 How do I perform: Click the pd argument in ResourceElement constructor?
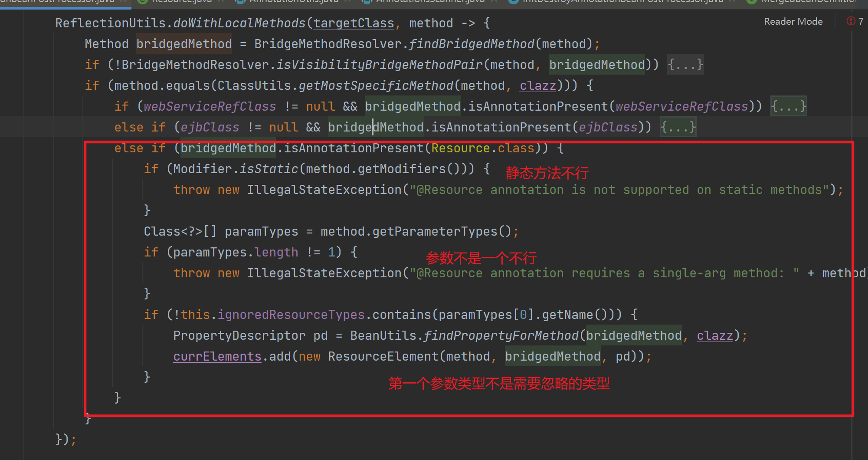point(623,356)
